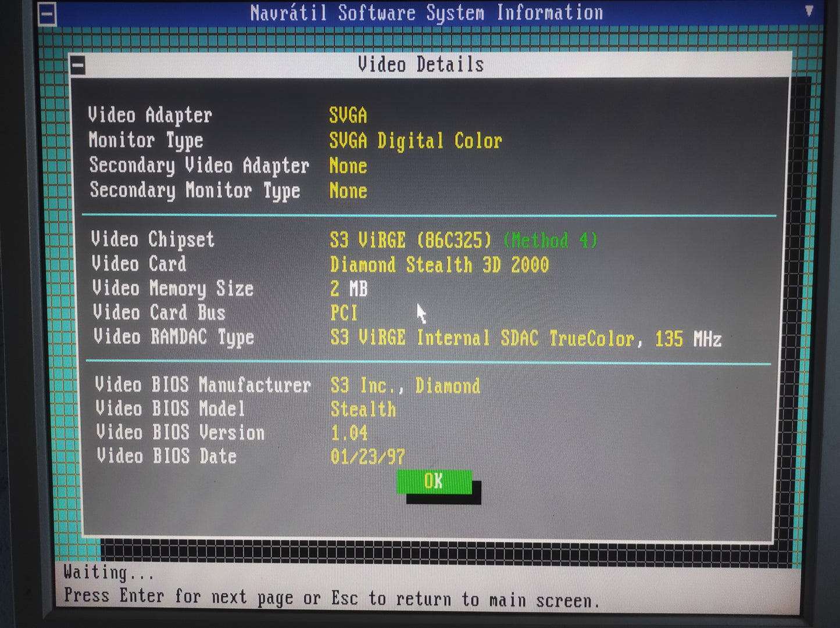Click the Video BIOS Date value 01/23/97
Viewport: 840px width, 628px height.
(x=367, y=457)
